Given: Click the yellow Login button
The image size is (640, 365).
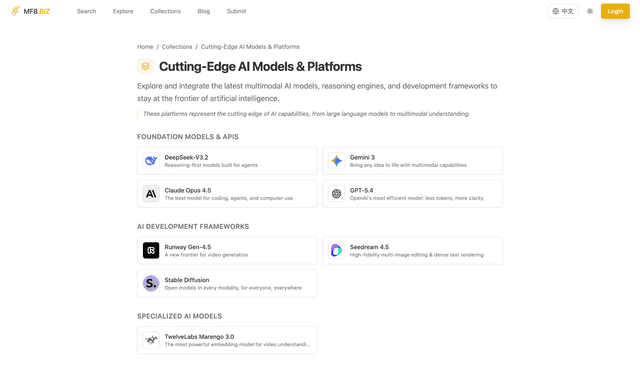Looking at the screenshot, I should 615,11.
